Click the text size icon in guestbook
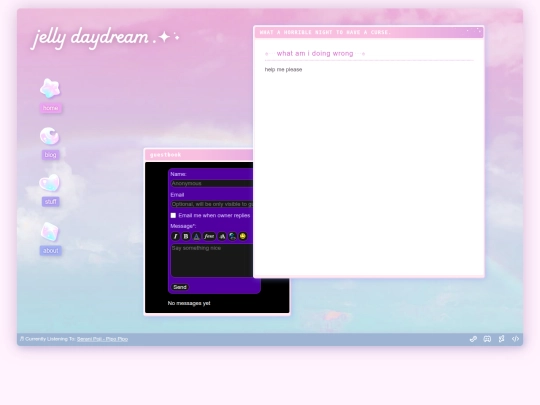This screenshot has height=405, width=540. click(x=222, y=236)
